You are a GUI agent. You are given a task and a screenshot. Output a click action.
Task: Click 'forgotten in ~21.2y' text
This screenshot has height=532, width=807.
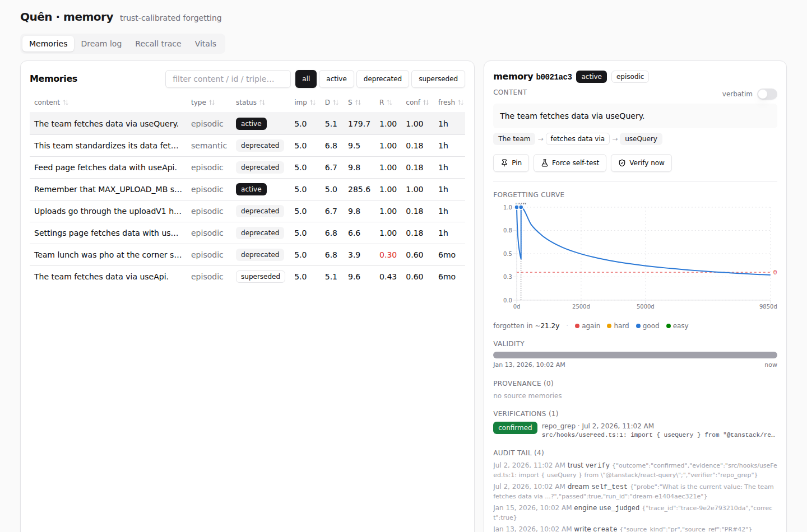click(x=526, y=326)
